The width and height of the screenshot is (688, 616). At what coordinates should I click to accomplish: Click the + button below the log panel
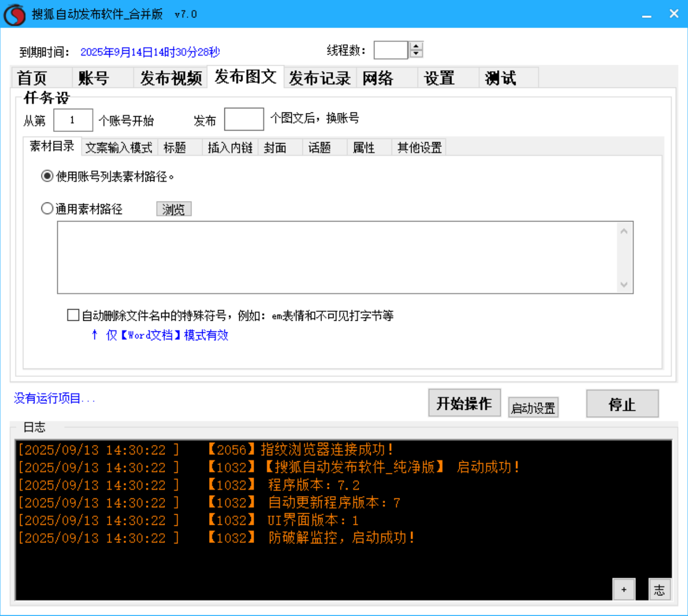pos(624,589)
